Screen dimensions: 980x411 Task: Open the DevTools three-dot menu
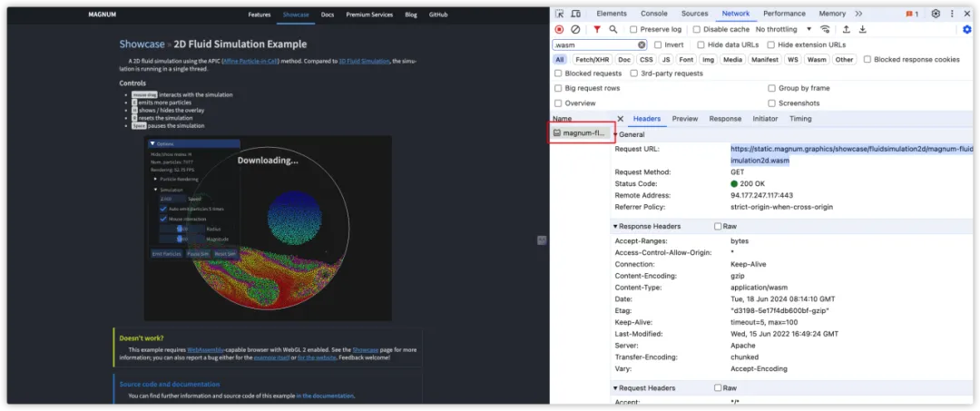point(953,14)
